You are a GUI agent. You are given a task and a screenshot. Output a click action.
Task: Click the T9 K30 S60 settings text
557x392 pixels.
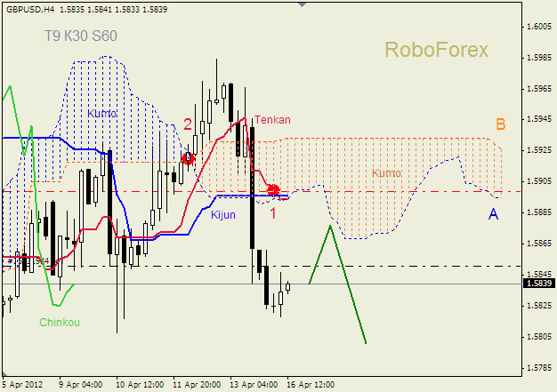pos(81,36)
